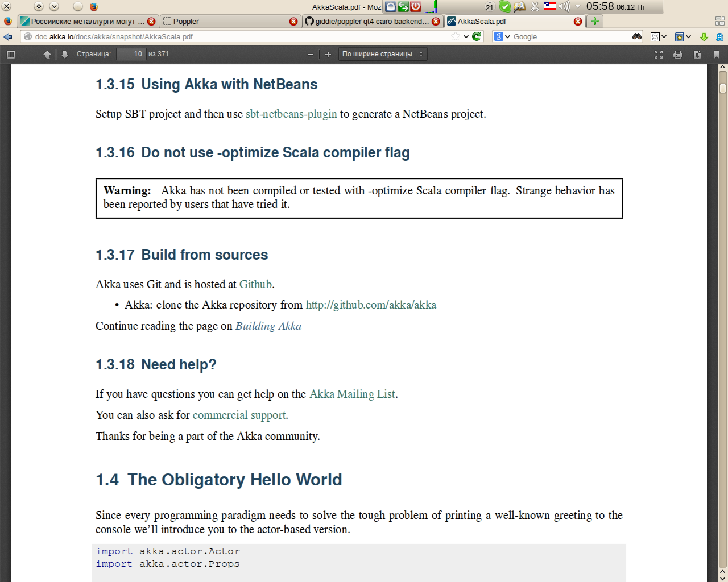Open the Akka Mailing List link
This screenshot has width=728, height=582.
point(352,394)
